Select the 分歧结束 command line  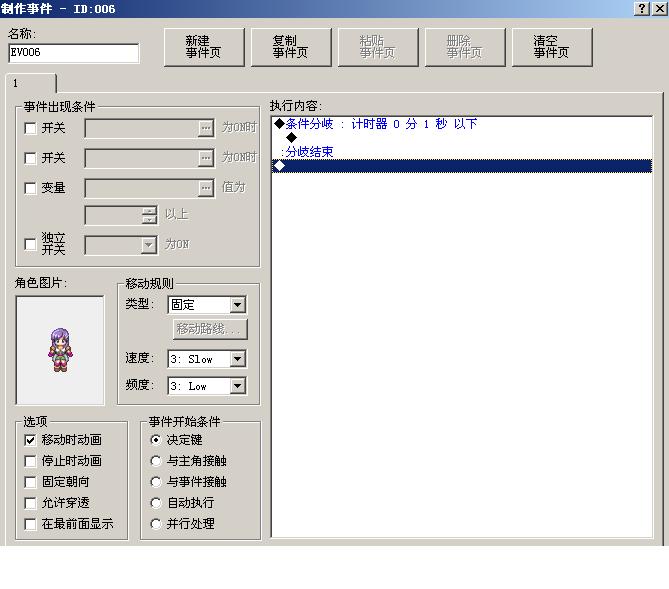(x=462, y=152)
